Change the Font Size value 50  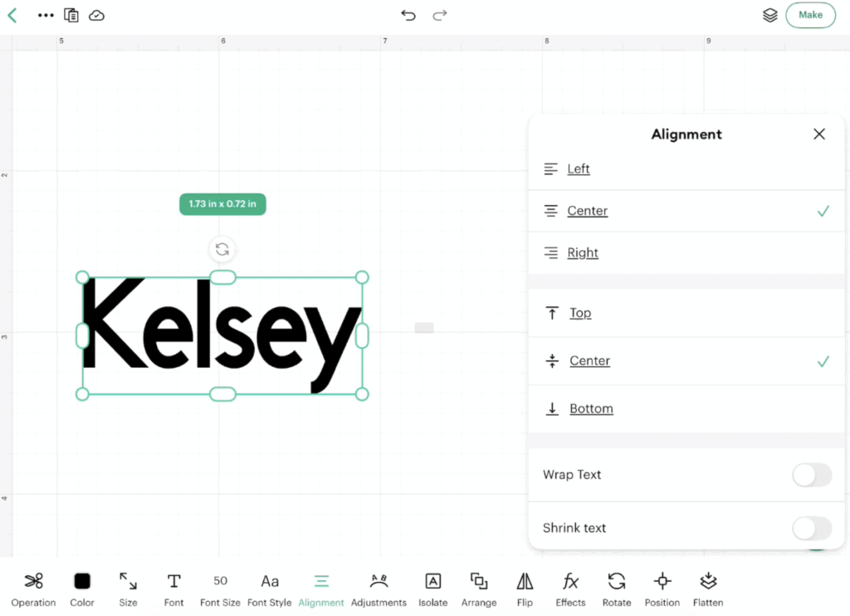(x=220, y=589)
